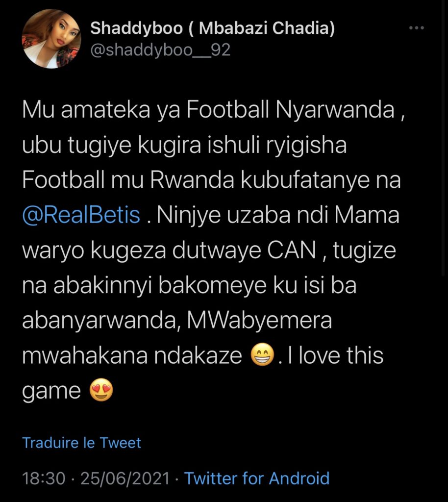
Task: Click the word game on the last line
Action: click(x=51, y=391)
